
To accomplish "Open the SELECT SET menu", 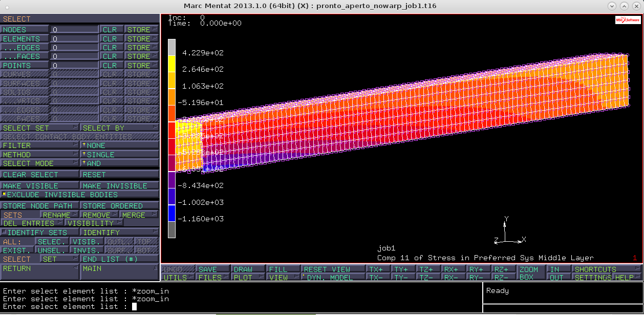I will [40, 128].
